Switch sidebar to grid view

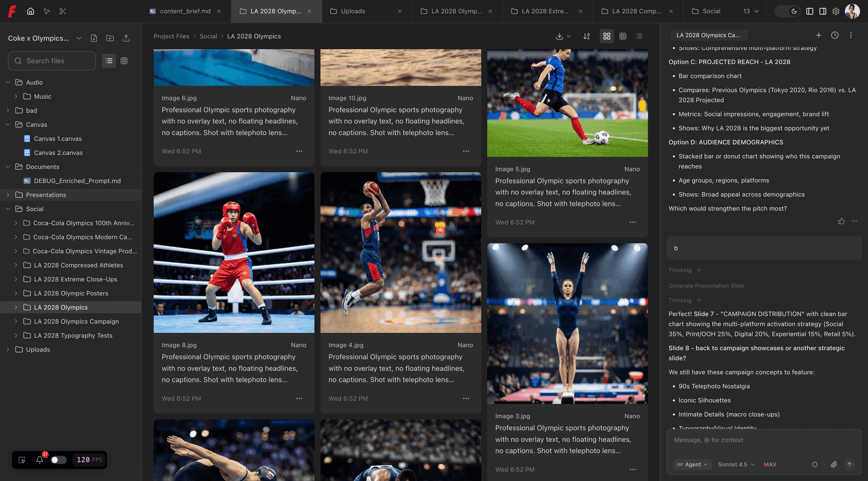tap(124, 61)
